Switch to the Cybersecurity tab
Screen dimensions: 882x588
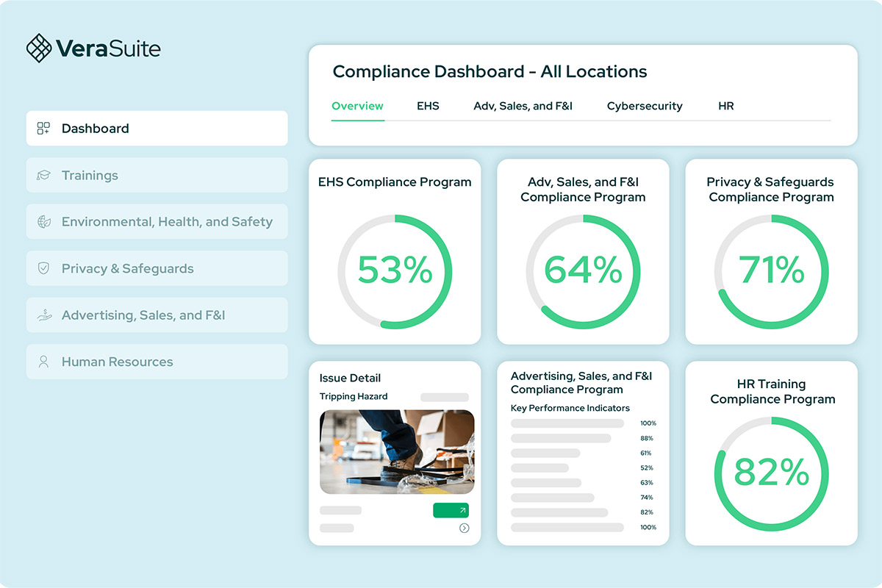pos(645,106)
